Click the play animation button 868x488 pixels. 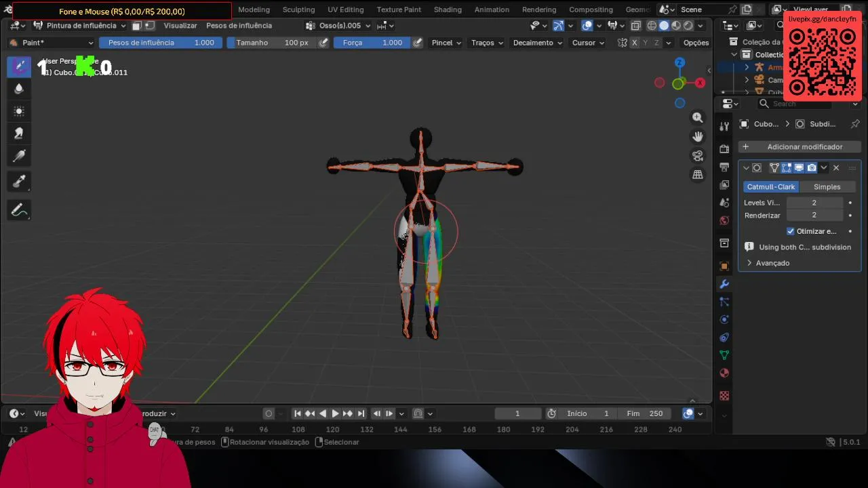(335, 413)
